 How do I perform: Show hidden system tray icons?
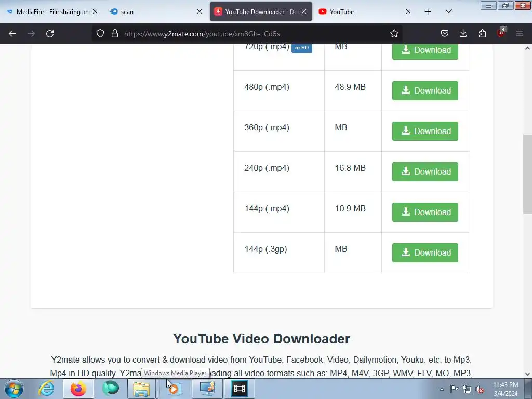coord(442,389)
